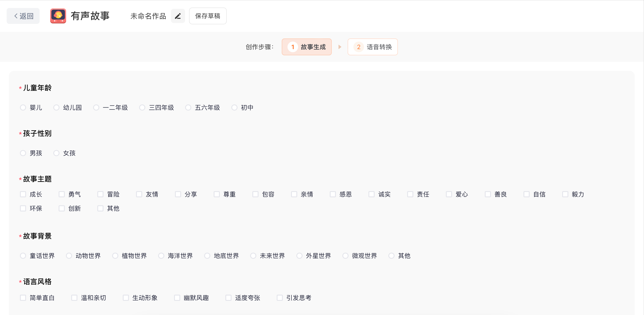Enable the 生动形象 language style
The width and height of the screenshot is (644, 315).
click(126, 298)
